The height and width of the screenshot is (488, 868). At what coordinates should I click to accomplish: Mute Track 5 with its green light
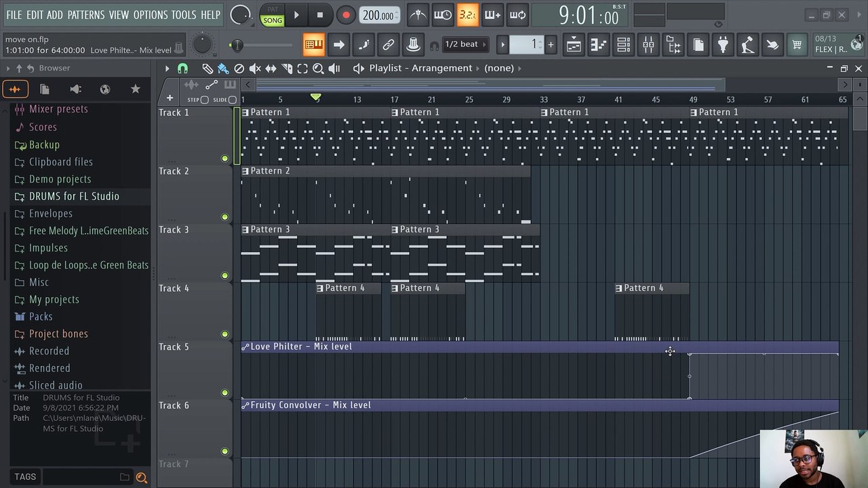(225, 392)
